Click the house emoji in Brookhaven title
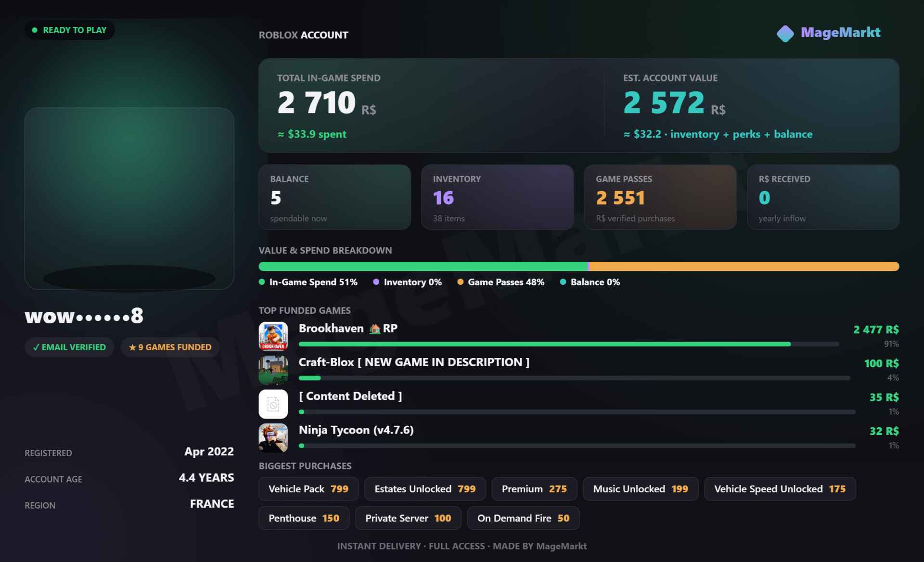 click(x=374, y=329)
